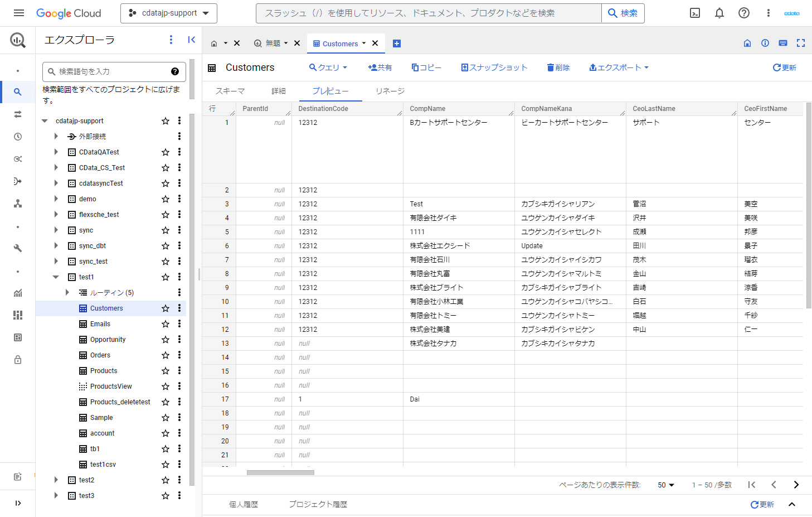Star the Orders table
812x517 pixels.
[166, 355]
